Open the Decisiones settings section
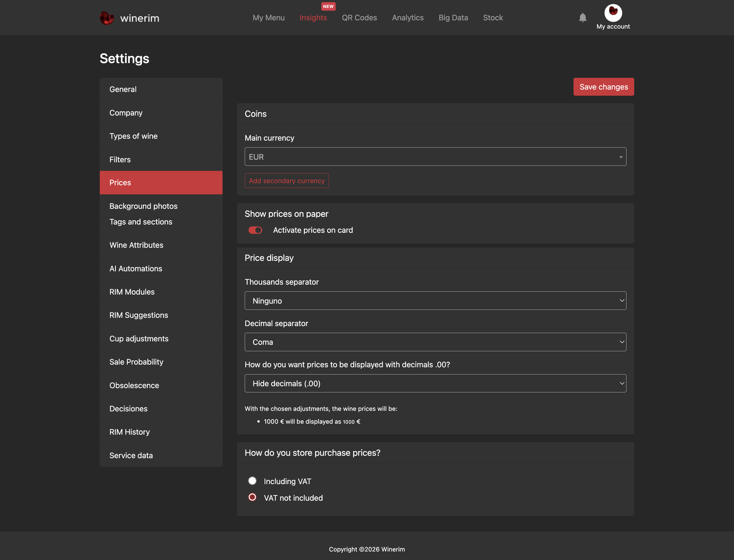Screen dimensions: 734x560 (x=161, y=409)
